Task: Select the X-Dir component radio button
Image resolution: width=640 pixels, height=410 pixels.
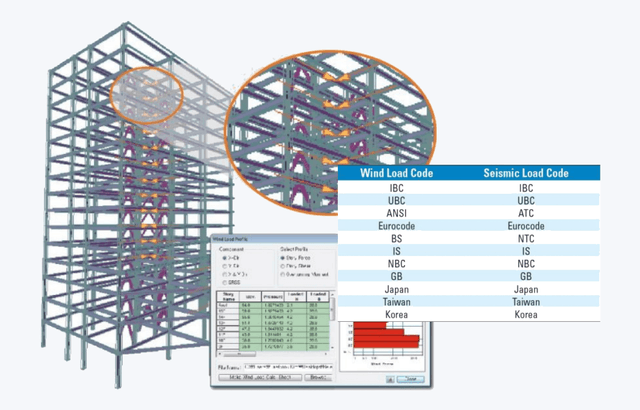Action: (224, 258)
